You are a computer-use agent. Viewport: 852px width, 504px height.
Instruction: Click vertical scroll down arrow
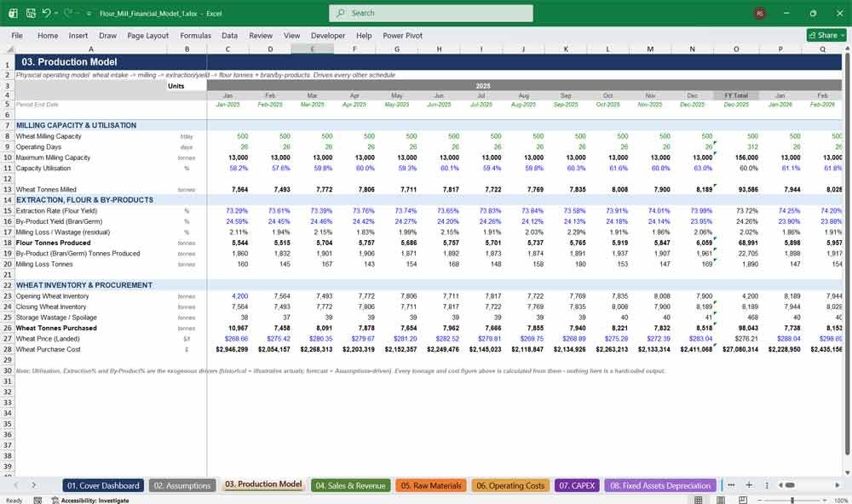coord(847,473)
